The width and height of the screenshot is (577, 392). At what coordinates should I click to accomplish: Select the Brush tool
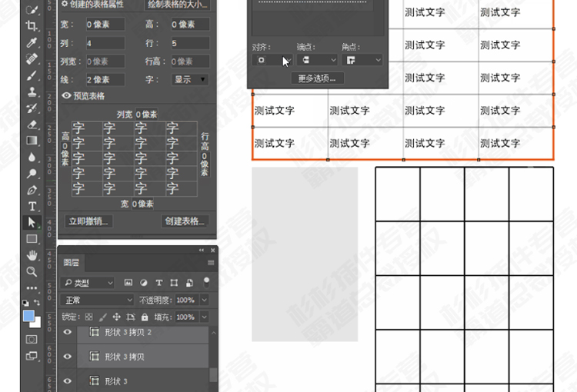coord(32,75)
